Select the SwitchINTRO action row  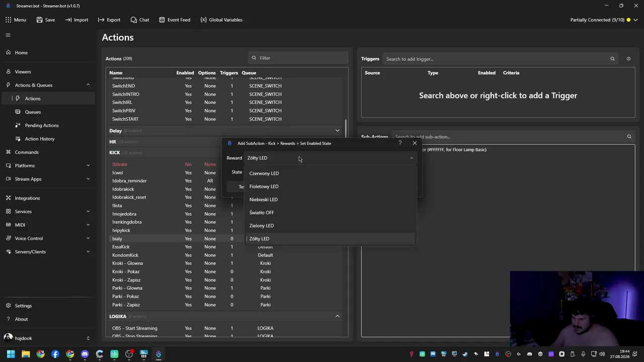(225, 94)
